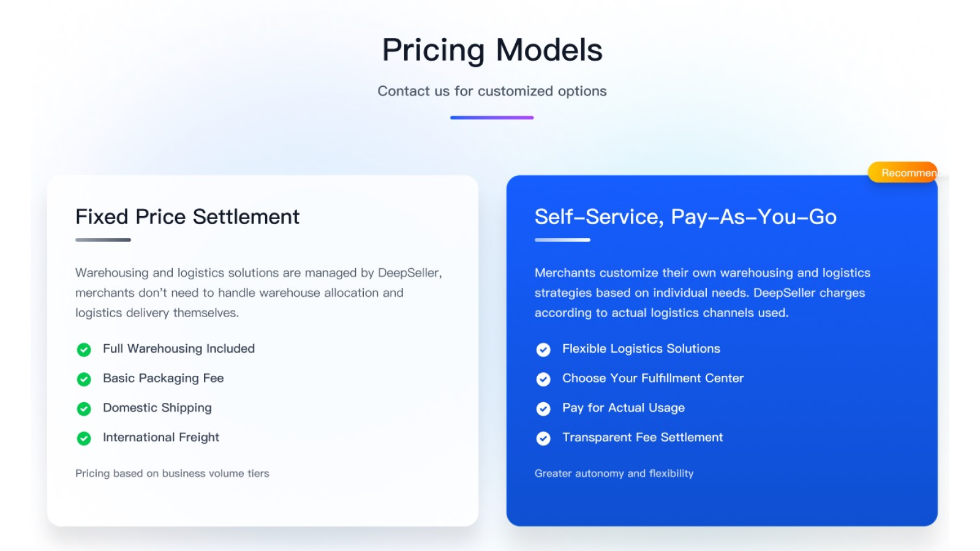Click white checkmark by Choose Your Fulfillment Center
The width and height of the screenshot is (980, 551).
point(543,379)
